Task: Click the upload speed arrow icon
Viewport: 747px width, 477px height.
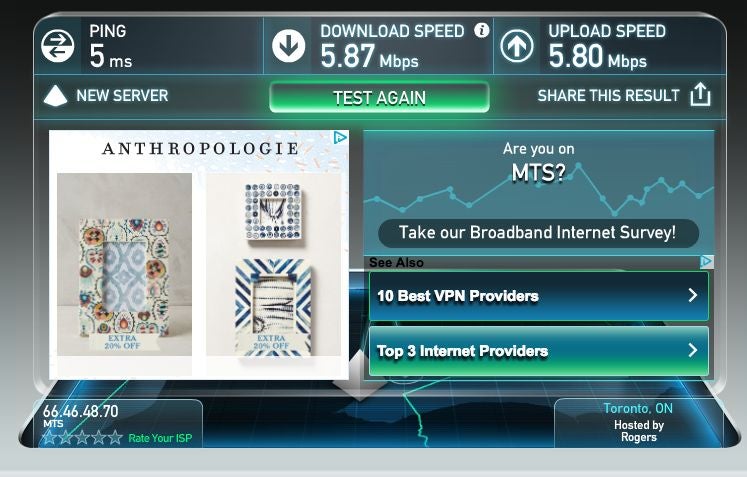Action: click(x=516, y=46)
